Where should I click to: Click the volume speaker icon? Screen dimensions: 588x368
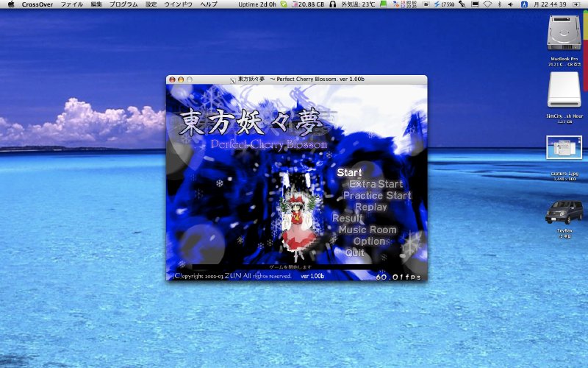click(510, 4)
